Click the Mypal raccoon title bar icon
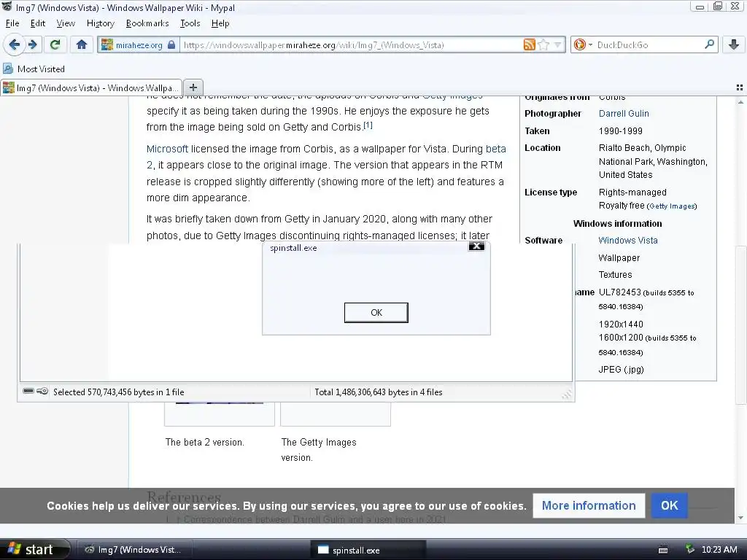 pos(7,7)
